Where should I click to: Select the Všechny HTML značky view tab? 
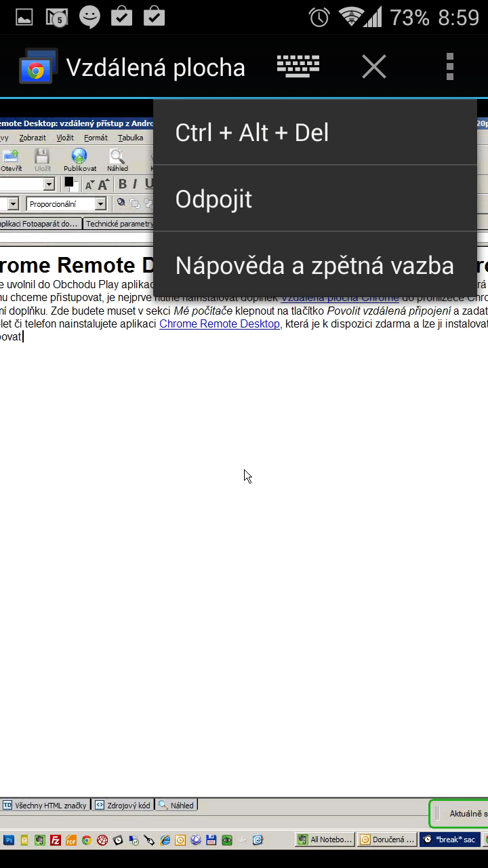coord(45,806)
